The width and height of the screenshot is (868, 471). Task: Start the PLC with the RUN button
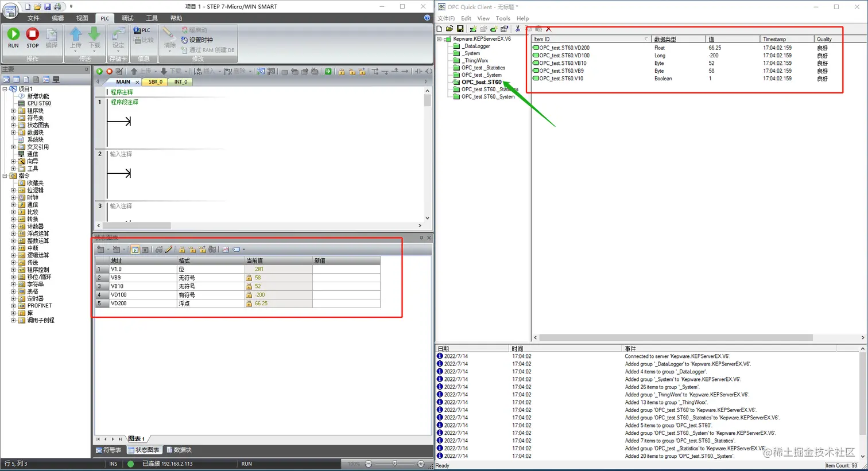click(x=13, y=38)
